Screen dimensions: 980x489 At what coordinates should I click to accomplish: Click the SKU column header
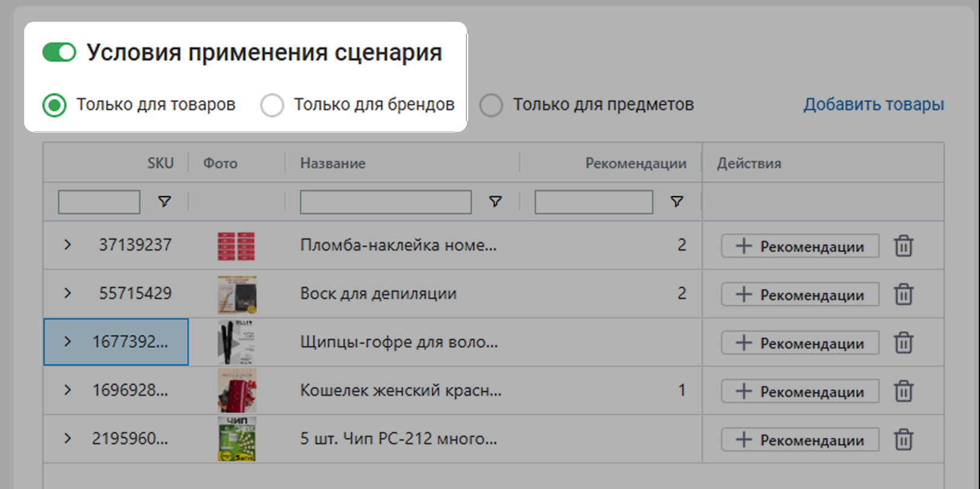tap(160, 163)
